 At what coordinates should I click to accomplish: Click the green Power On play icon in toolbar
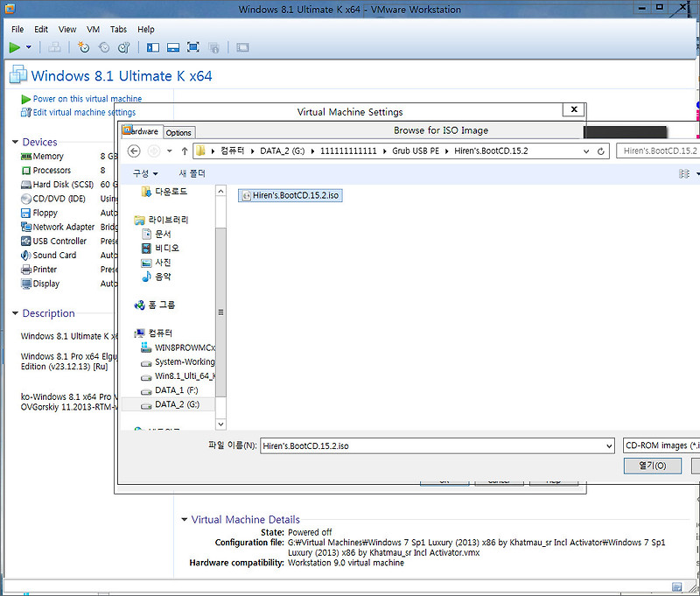click(x=15, y=47)
